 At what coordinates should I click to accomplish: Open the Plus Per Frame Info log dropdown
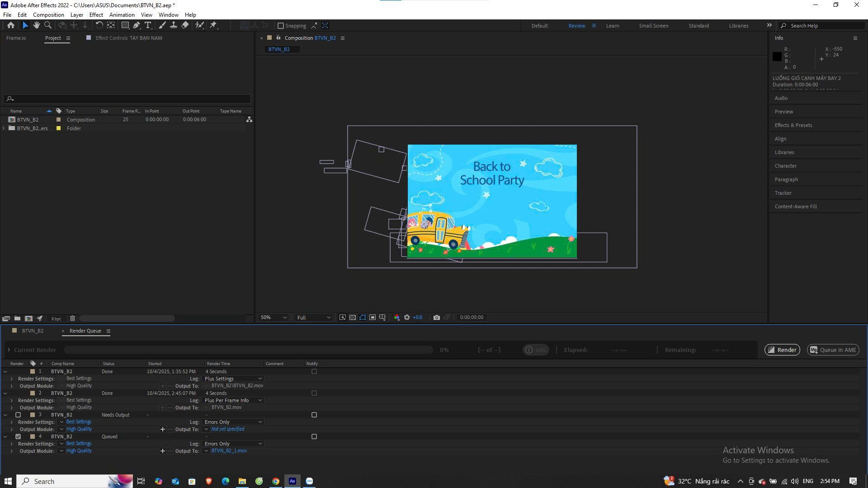pos(233,400)
